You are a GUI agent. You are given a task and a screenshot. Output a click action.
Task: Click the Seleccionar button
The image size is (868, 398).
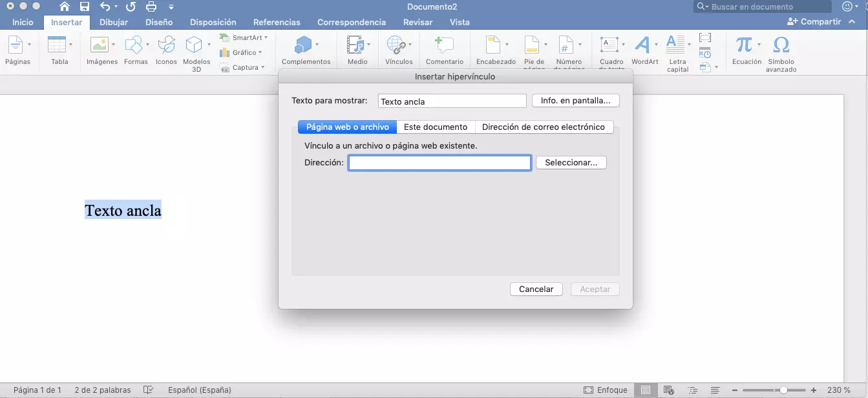pyautogui.click(x=571, y=163)
